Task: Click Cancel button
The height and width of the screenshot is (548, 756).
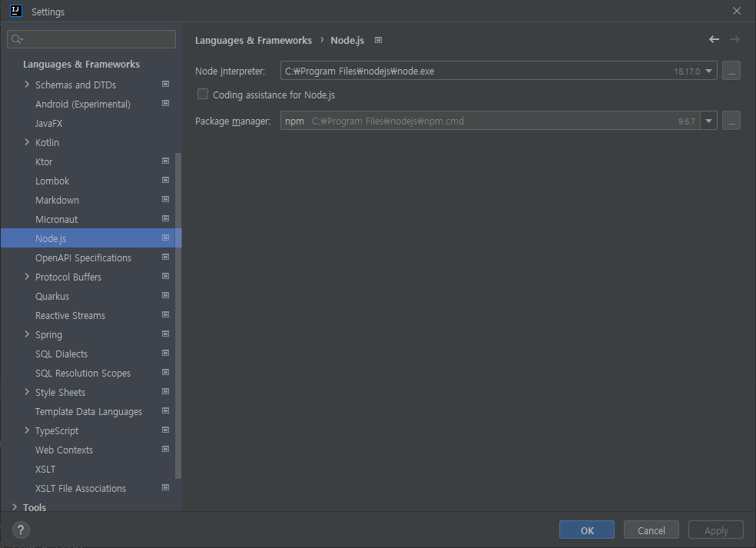Action: click(x=651, y=530)
